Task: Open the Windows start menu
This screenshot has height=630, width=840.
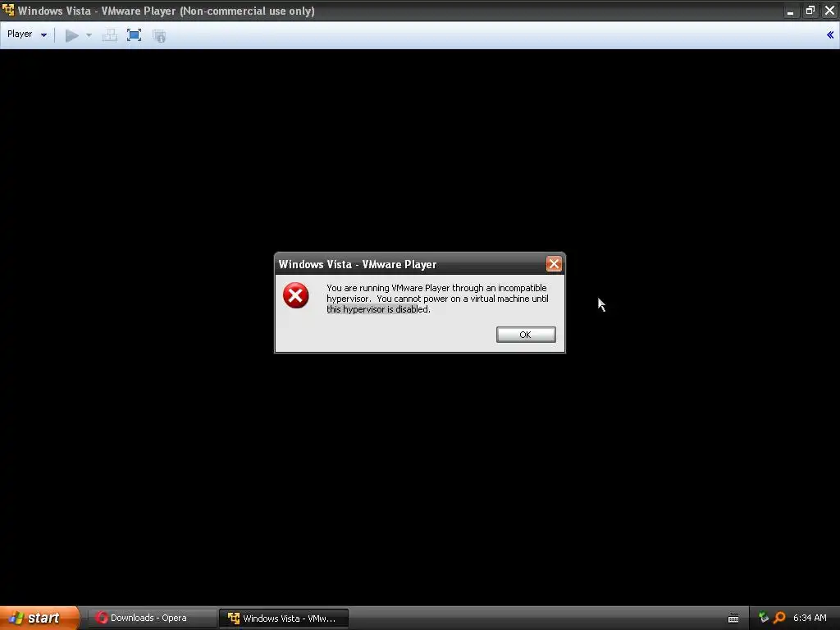Action: point(39,618)
